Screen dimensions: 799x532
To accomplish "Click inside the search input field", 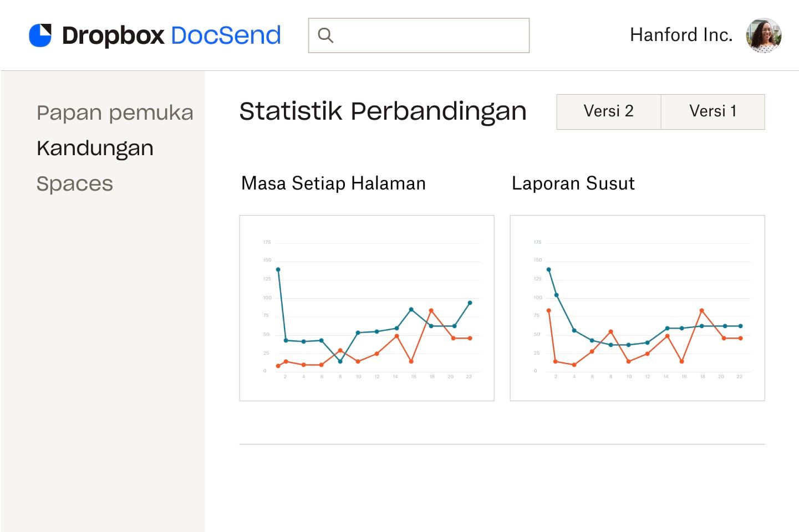I will [x=421, y=35].
